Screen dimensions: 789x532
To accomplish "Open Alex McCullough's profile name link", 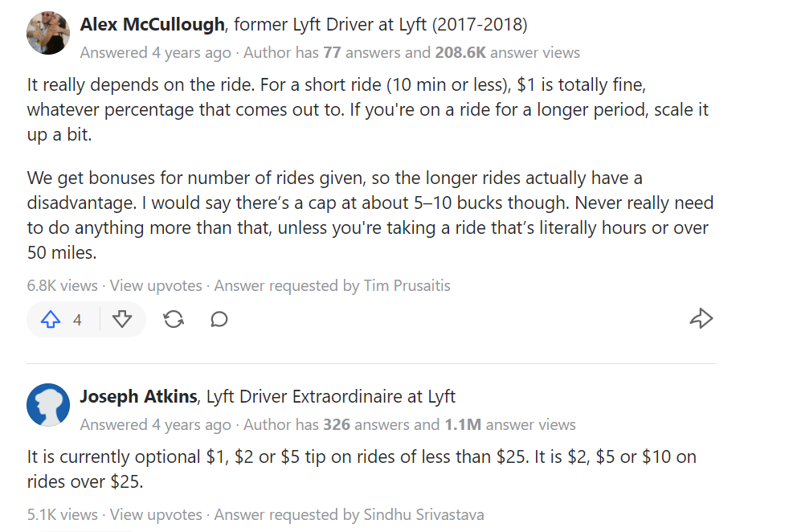I will [153, 25].
